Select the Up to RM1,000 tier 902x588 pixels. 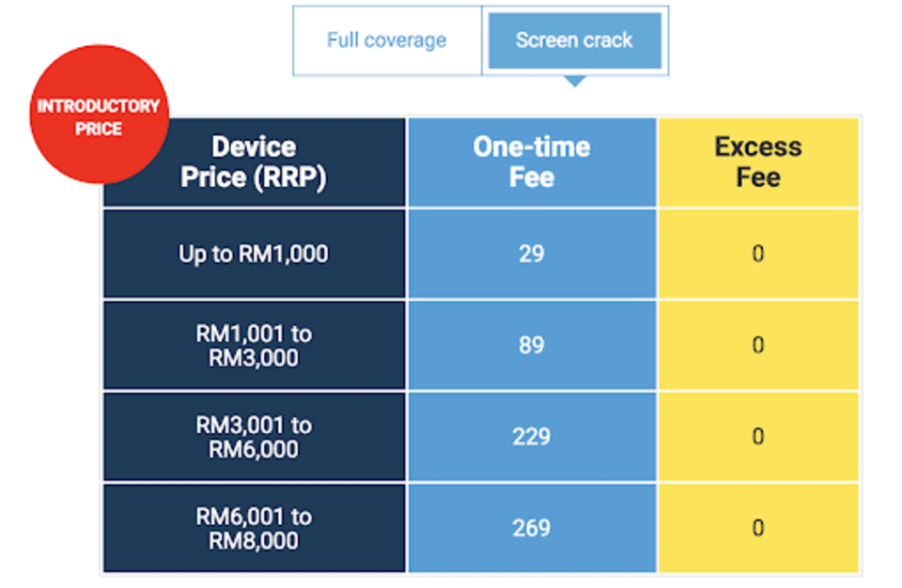(x=255, y=254)
